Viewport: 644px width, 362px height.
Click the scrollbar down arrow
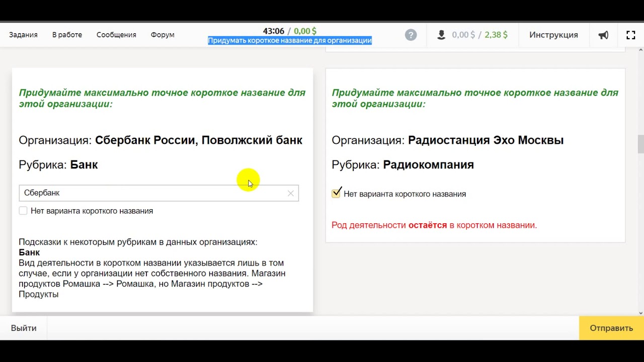[640, 313]
